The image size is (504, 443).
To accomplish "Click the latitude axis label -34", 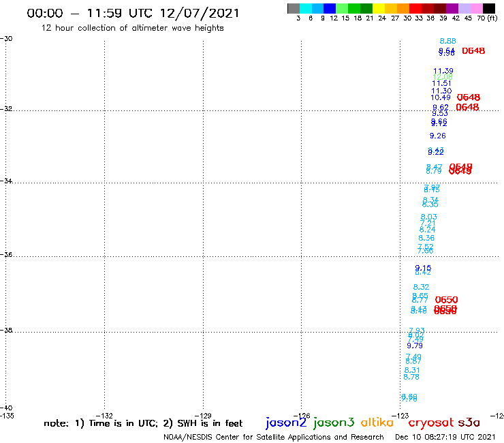I will (6, 181).
